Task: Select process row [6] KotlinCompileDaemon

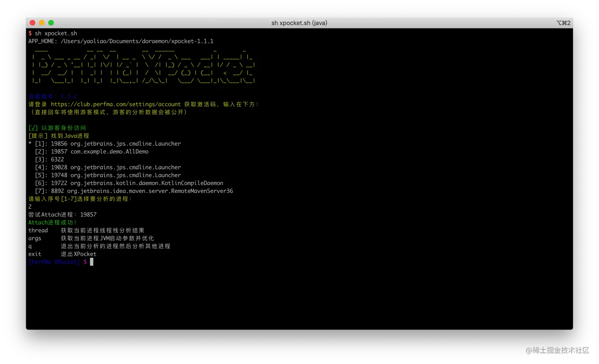Action: pos(129,183)
